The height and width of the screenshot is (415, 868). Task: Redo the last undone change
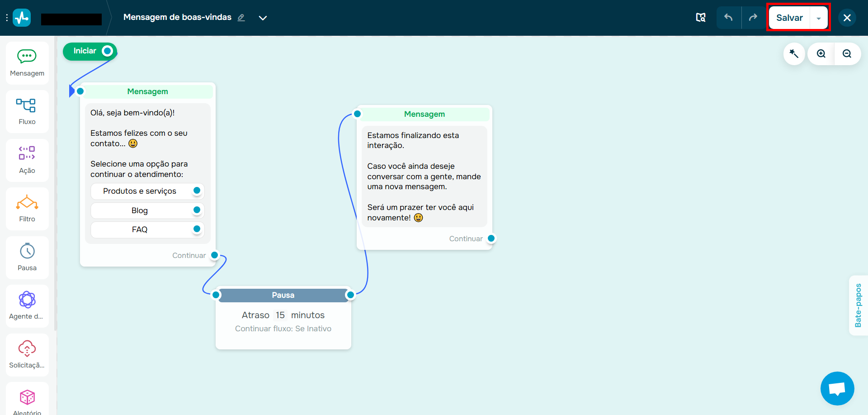click(x=754, y=17)
